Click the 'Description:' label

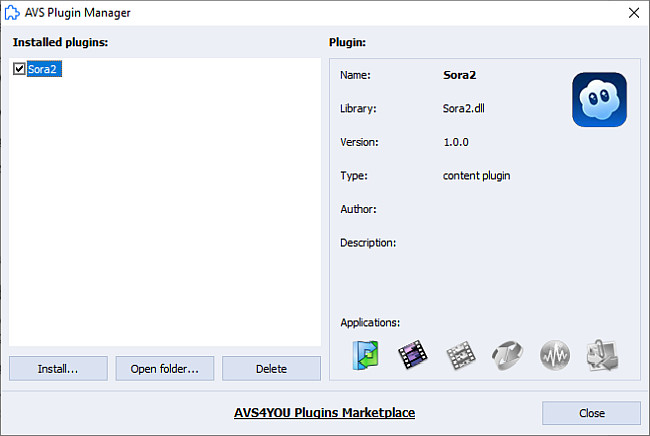(x=368, y=243)
